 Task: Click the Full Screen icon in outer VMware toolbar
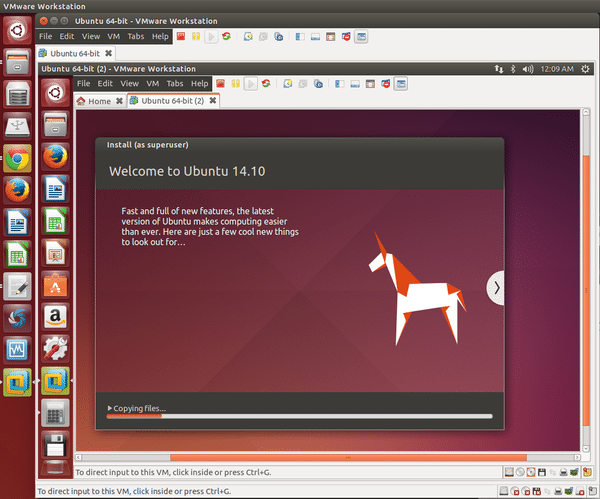[x=331, y=37]
